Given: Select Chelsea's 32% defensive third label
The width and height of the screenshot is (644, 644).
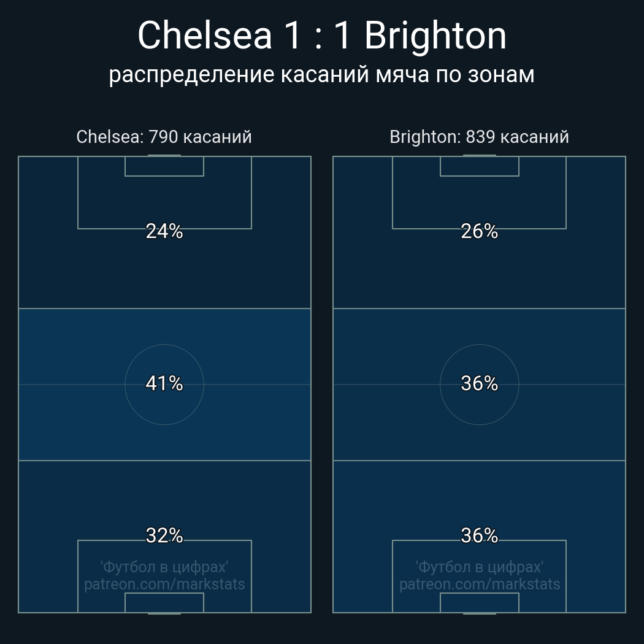Looking at the screenshot, I should pos(164,535).
